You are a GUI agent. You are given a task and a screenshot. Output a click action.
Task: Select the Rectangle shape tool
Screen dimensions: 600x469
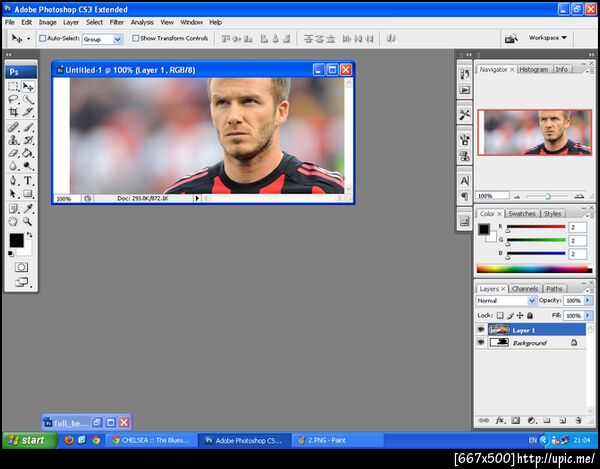coord(28,194)
